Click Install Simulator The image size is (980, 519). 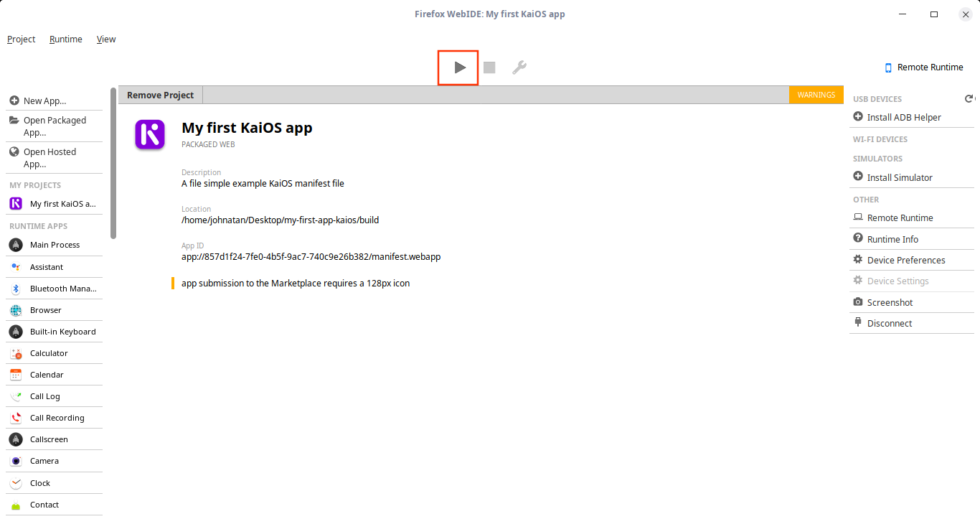(912, 177)
